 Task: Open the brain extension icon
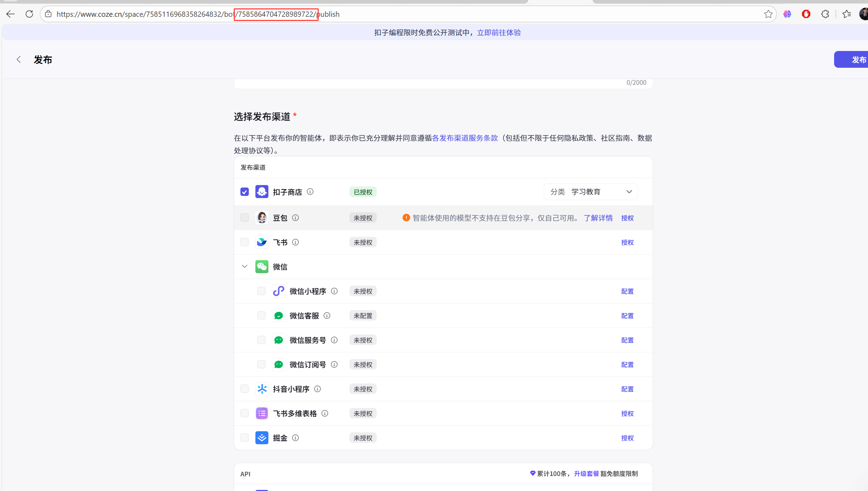click(787, 14)
